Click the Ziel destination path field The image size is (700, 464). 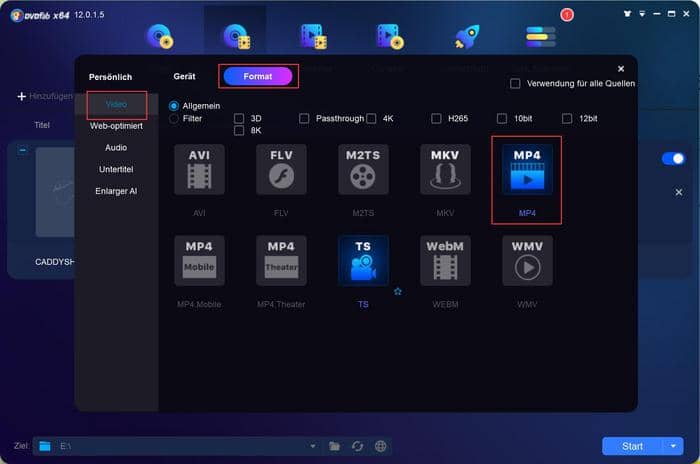[x=179, y=446]
